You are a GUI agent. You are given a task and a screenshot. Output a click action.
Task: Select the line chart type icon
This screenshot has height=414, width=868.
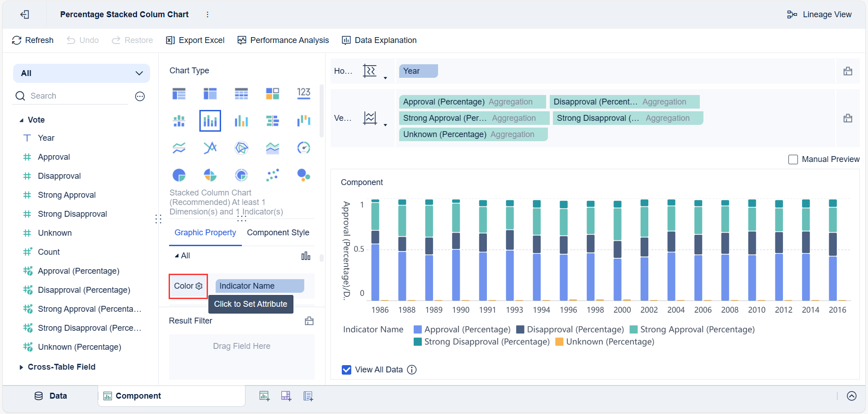179,148
